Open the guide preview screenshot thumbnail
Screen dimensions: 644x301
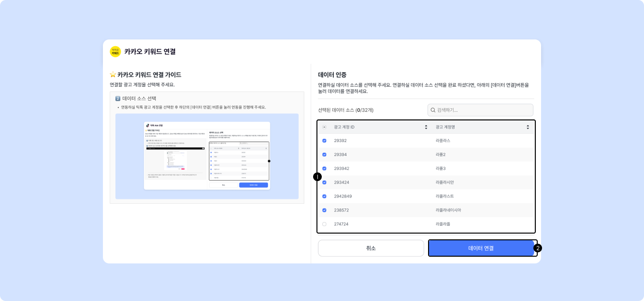coord(207,156)
